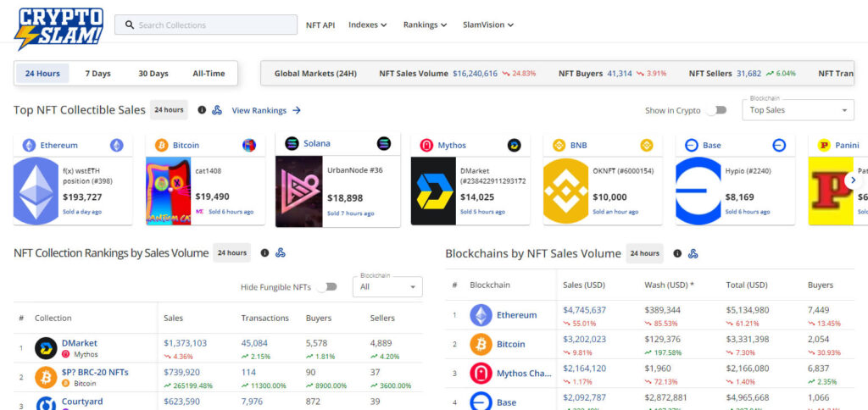Expand the SlamVision menu
Image resolution: width=868 pixels, height=410 pixels.
click(488, 25)
